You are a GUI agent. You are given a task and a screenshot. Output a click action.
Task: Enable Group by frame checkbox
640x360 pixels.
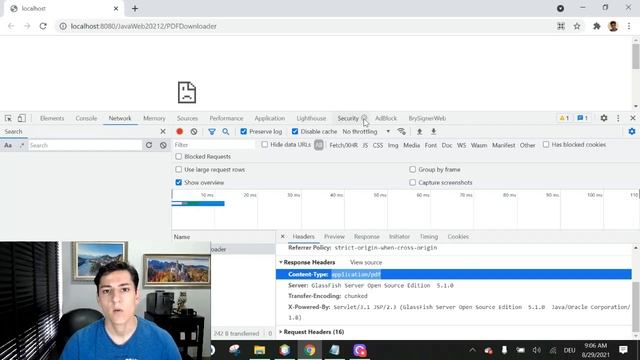click(413, 169)
